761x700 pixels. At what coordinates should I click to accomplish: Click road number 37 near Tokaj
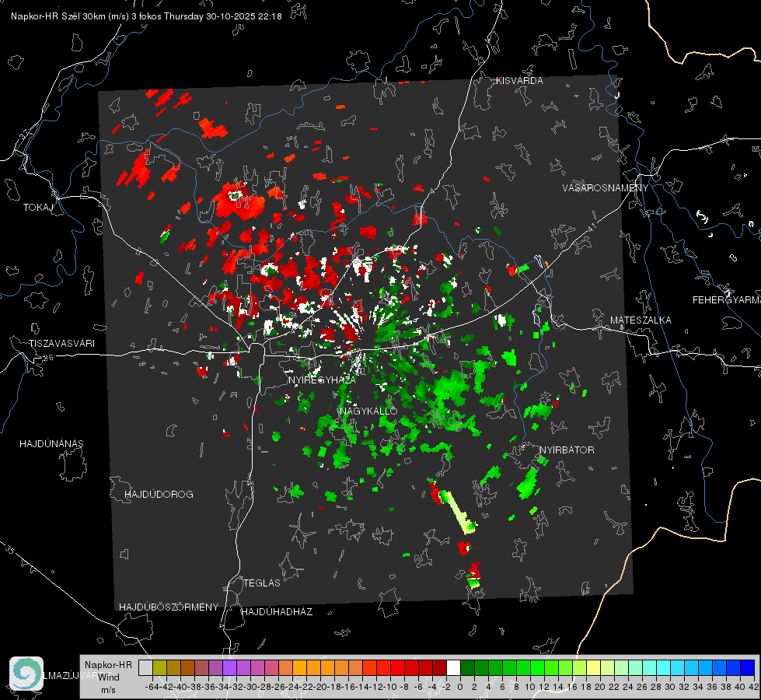click(25, 133)
